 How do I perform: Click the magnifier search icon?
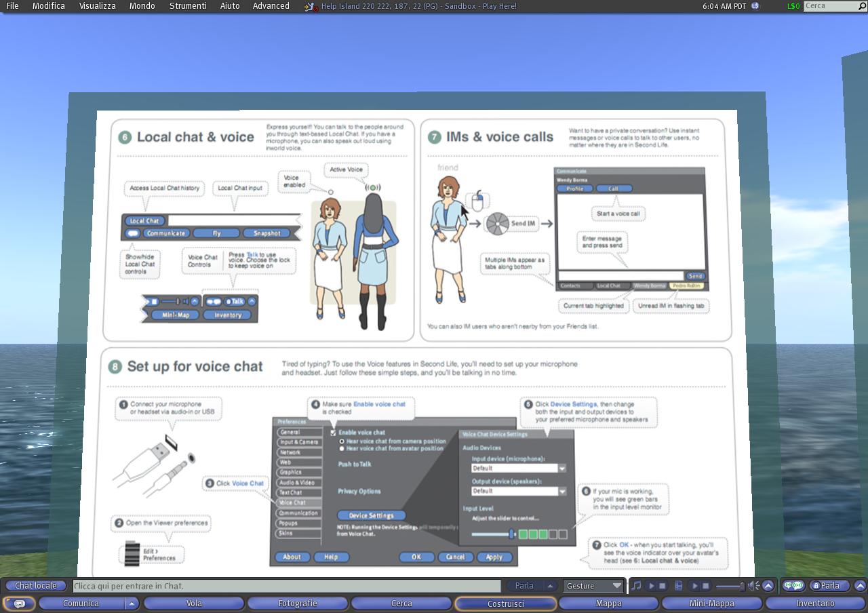pyautogui.click(x=862, y=6)
